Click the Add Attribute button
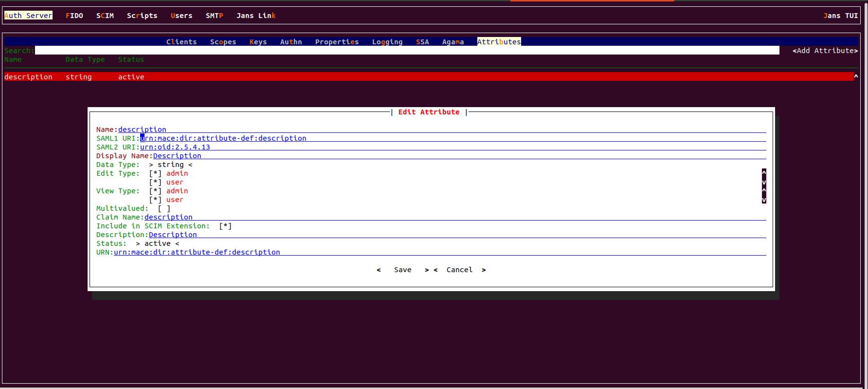 (x=825, y=51)
